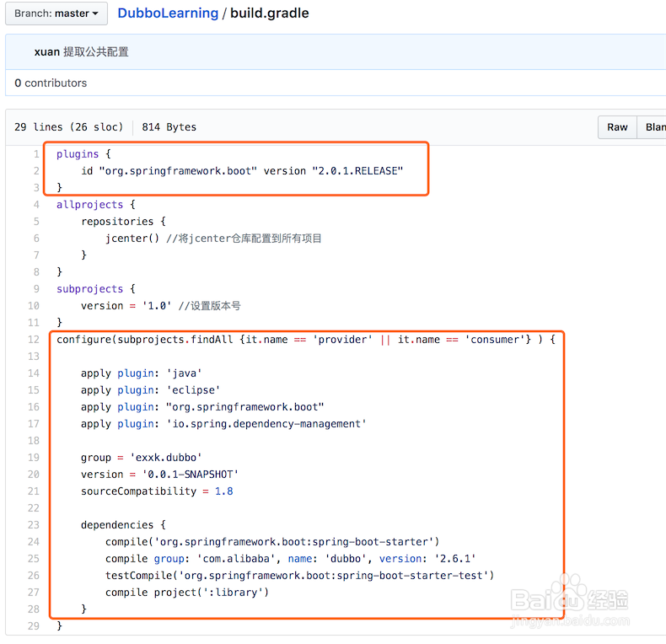Click the 'dependencies' block opener

pyautogui.click(x=123, y=525)
